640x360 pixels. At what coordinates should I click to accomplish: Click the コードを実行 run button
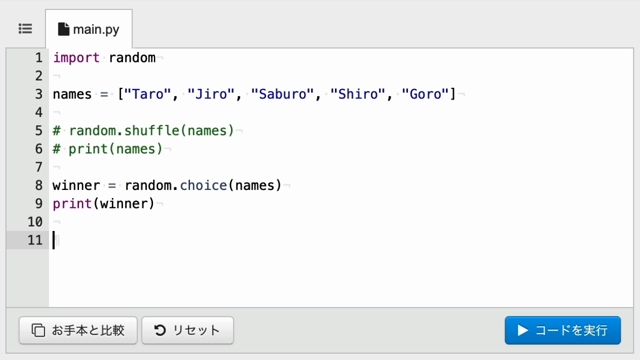tap(562, 330)
